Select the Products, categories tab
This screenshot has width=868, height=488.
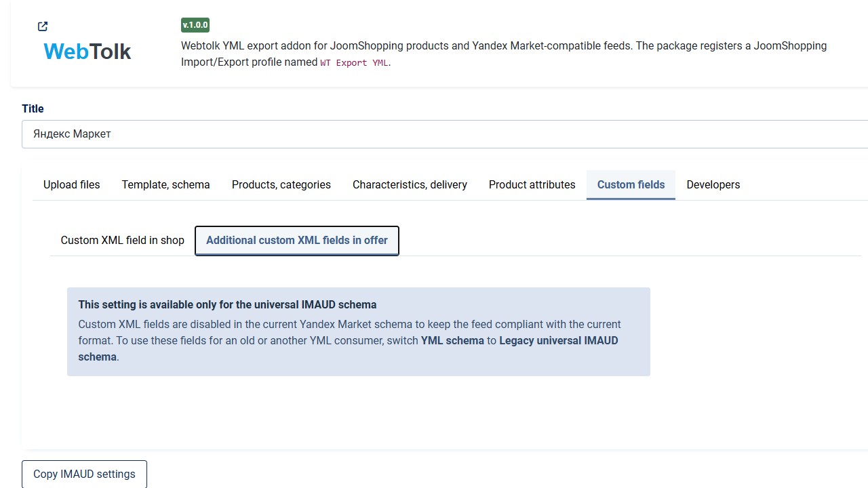pos(281,184)
